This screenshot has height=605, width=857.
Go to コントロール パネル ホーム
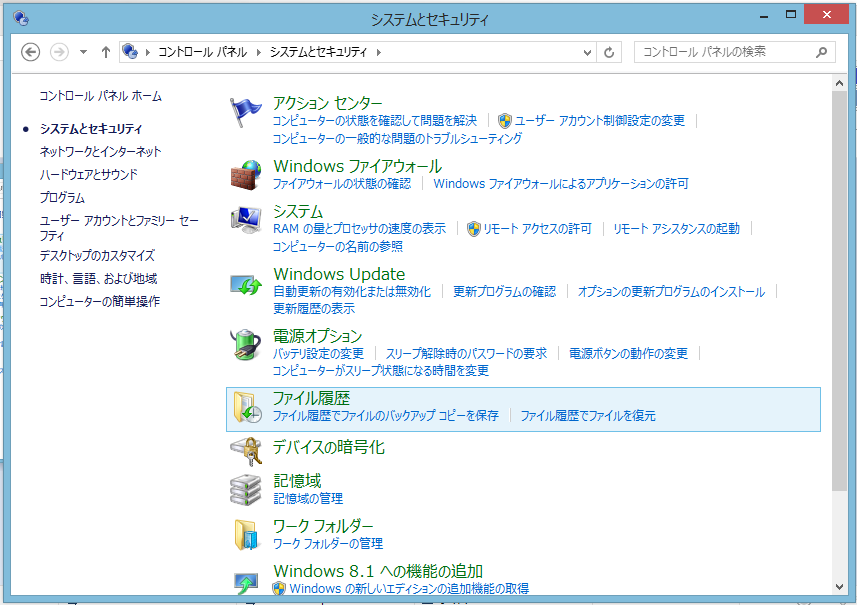click(x=101, y=96)
